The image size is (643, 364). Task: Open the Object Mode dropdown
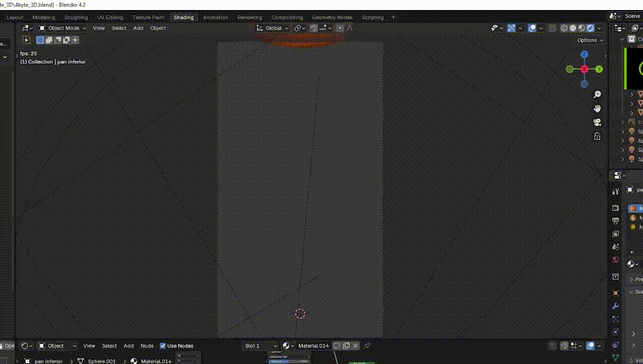point(62,28)
